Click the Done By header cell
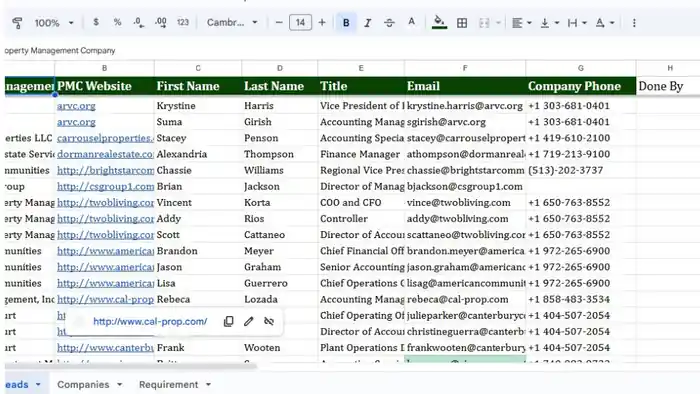The width and height of the screenshot is (700, 394). tap(668, 86)
